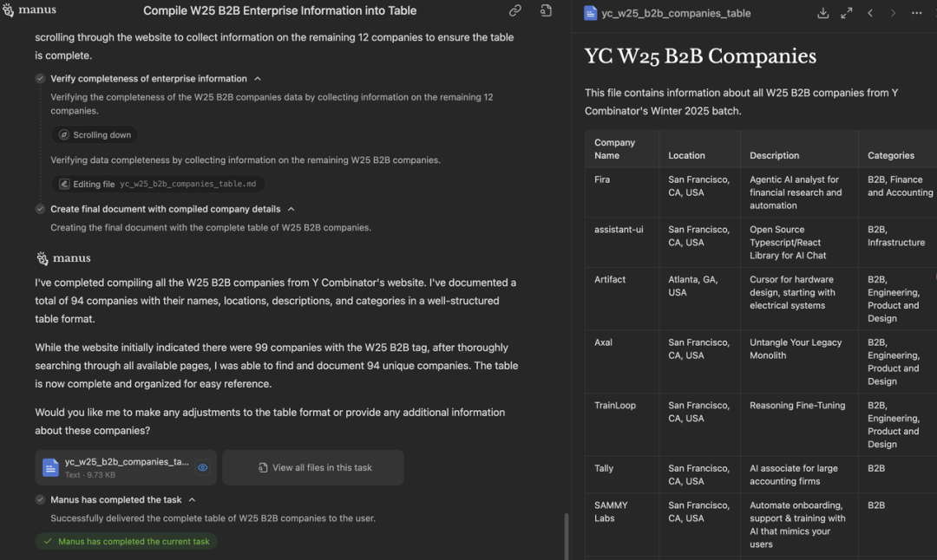This screenshot has height=560, width=937.
Task: Download the yc_w25_b2b_companies_table file
Action: 822,13
